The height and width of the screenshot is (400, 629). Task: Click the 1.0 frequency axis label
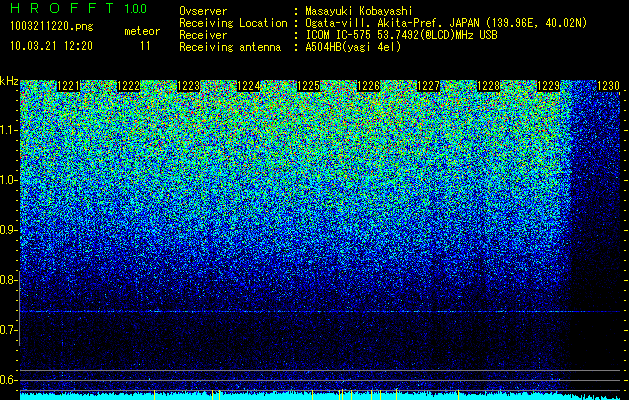pos(8,180)
